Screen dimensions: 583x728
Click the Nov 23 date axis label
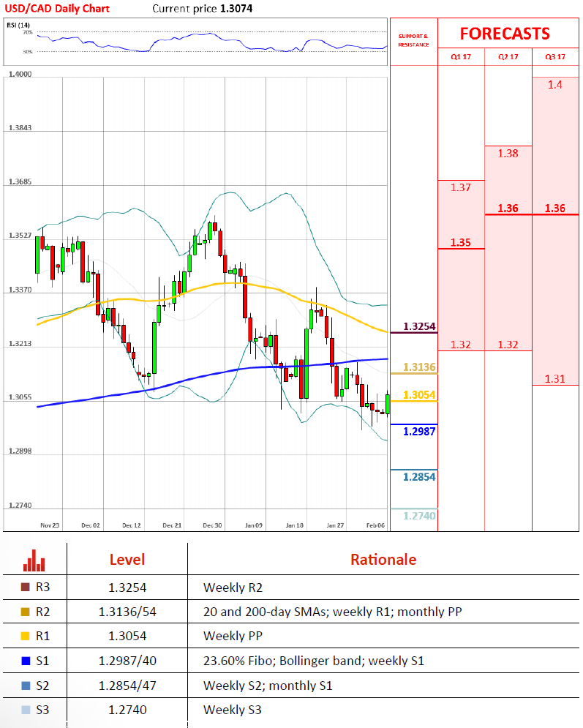(x=50, y=525)
